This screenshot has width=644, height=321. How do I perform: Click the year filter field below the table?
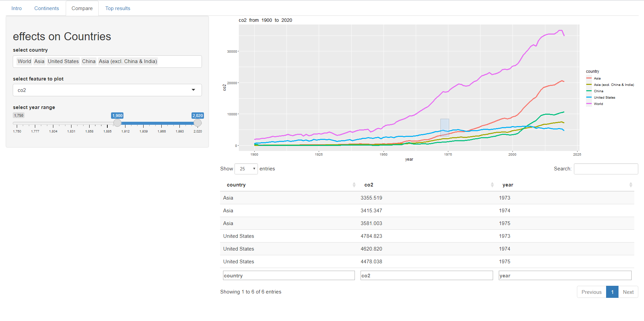pos(565,275)
